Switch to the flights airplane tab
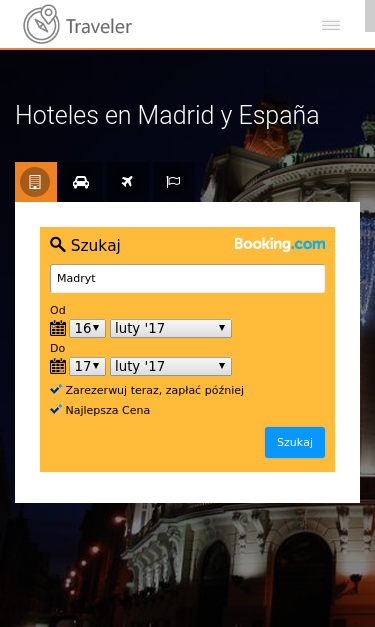 127,182
